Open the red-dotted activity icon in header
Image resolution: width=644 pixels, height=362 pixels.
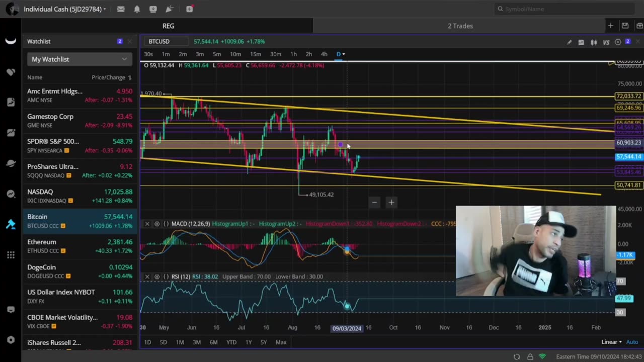(190, 9)
